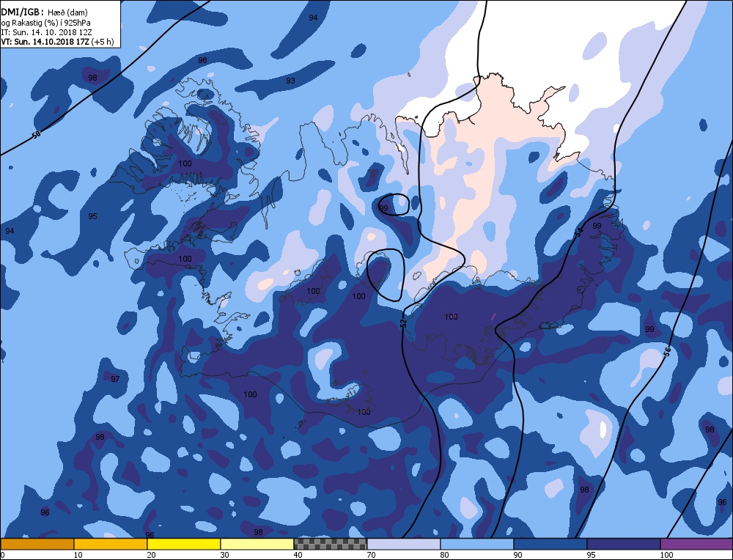Select the 'og Rakastig (%) í 925hPa' line
This screenshot has height=560, width=733.
click(45, 23)
